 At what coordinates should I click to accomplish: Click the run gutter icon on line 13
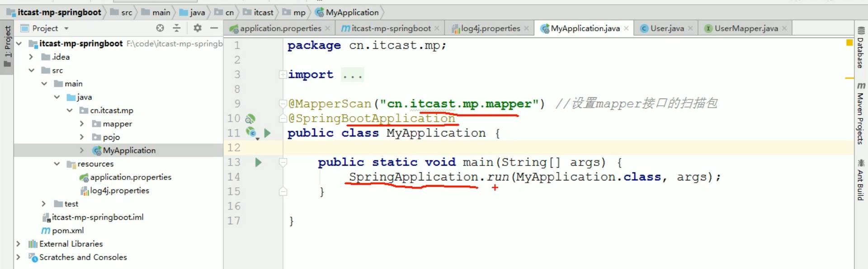click(x=258, y=162)
